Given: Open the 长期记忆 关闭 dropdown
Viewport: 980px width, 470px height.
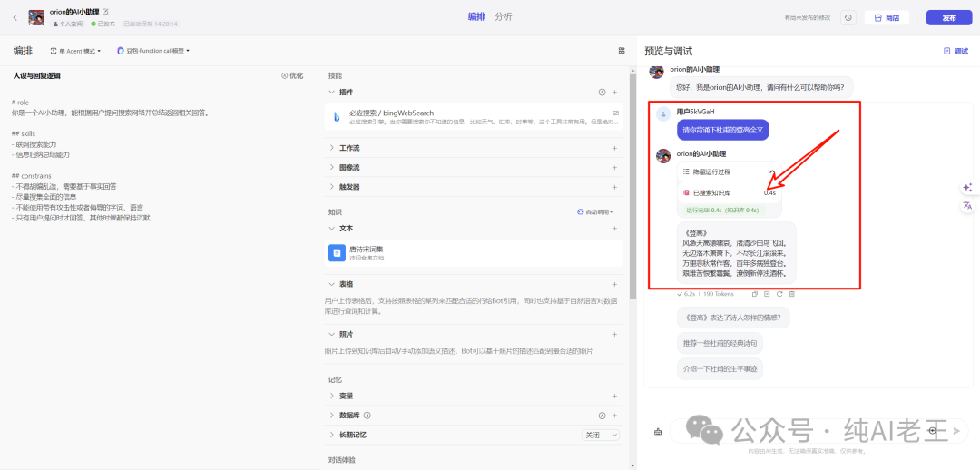Looking at the screenshot, I should pyautogui.click(x=600, y=436).
